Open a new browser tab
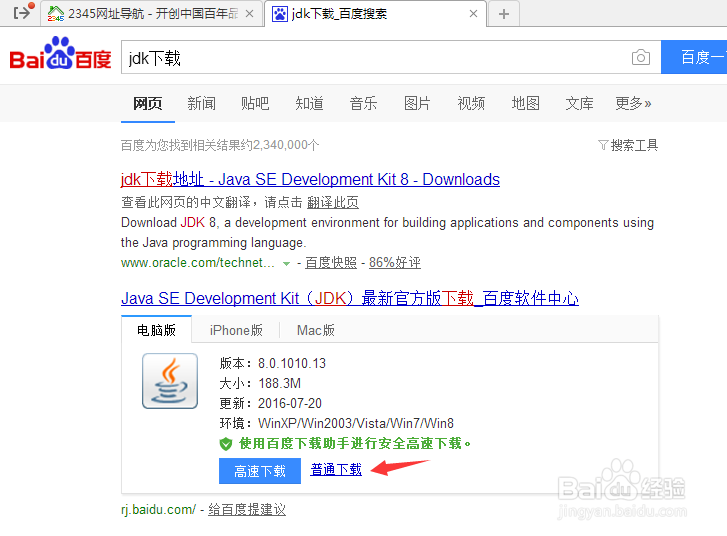The height and width of the screenshot is (536, 727). (x=504, y=14)
